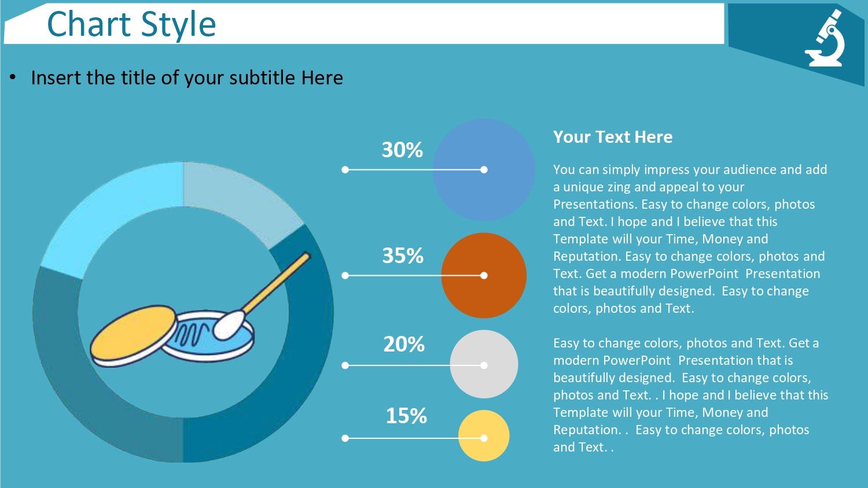Click the 'Your Text Here' heading
The height and width of the screenshot is (488, 868).
(x=613, y=137)
